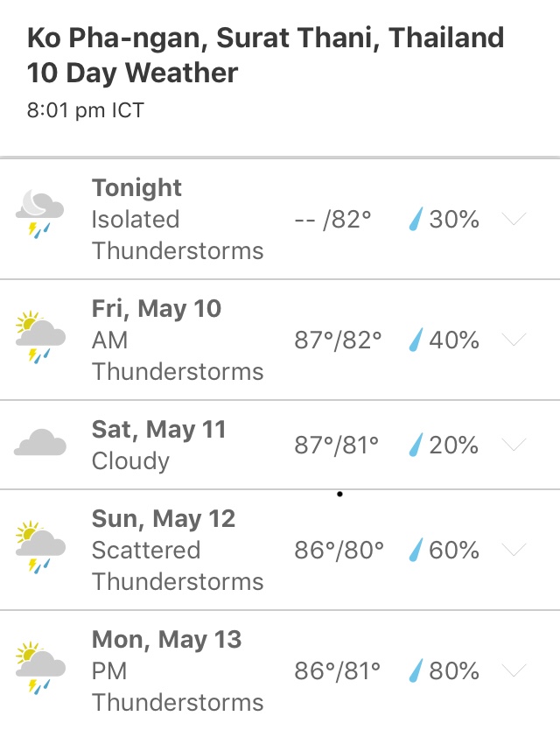Expand Sun, May 12 details chevron
Viewport: 560px width, 730px height.
tap(515, 550)
